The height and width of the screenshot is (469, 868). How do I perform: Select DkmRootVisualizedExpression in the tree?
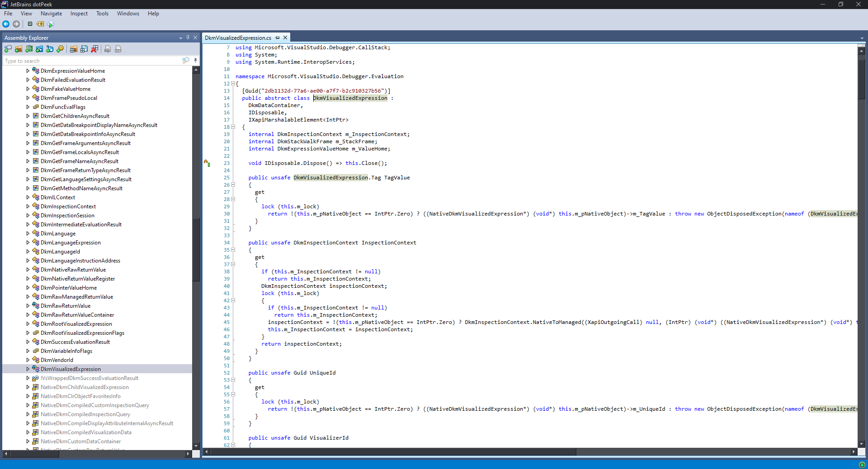[76, 324]
